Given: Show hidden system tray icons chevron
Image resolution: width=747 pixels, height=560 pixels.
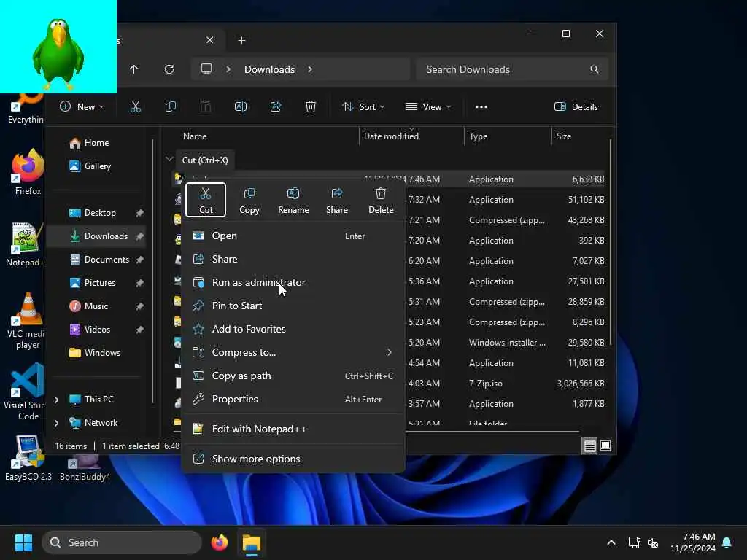Looking at the screenshot, I should (611, 542).
